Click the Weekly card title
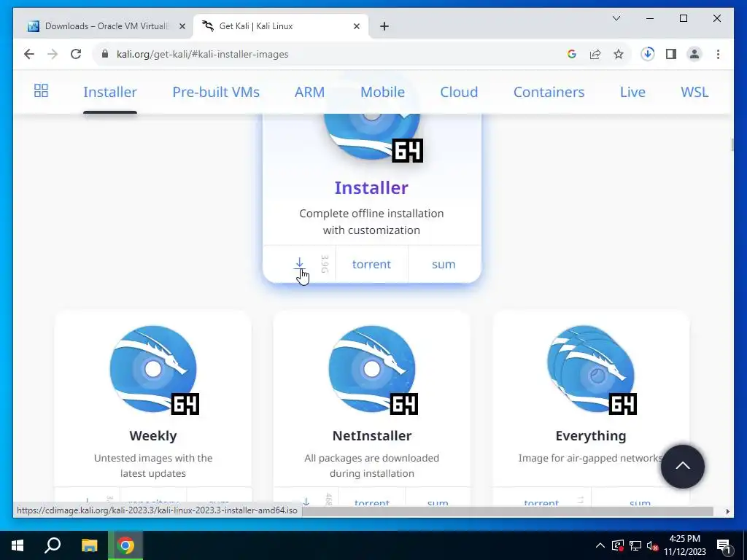Image resolution: width=747 pixels, height=560 pixels. pos(153,436)
